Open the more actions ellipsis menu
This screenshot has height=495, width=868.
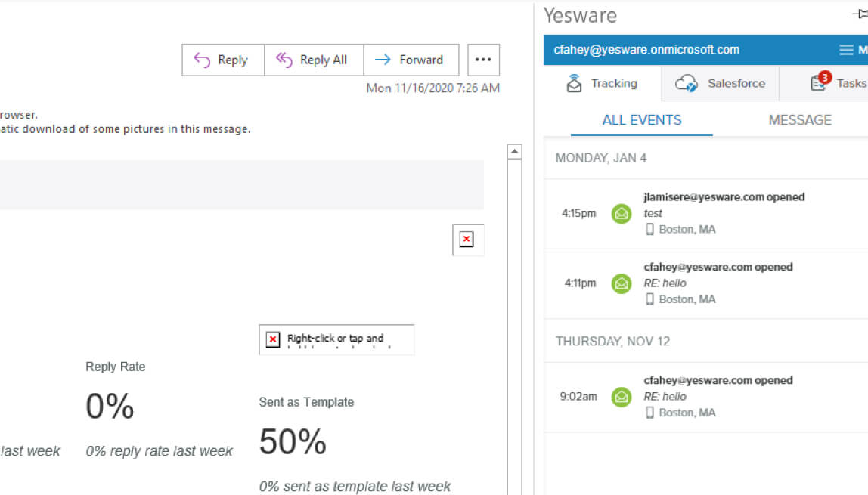(x=482, y=59)
